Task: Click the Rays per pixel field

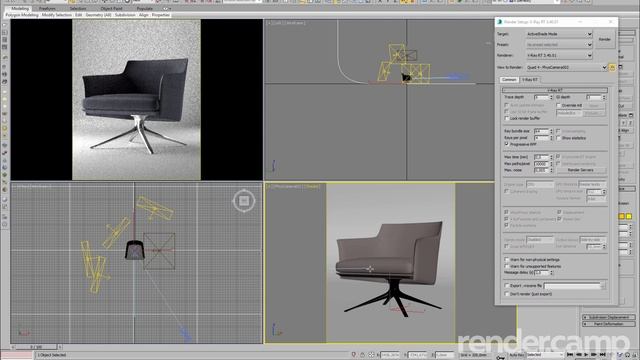Action: coord(541,138)
